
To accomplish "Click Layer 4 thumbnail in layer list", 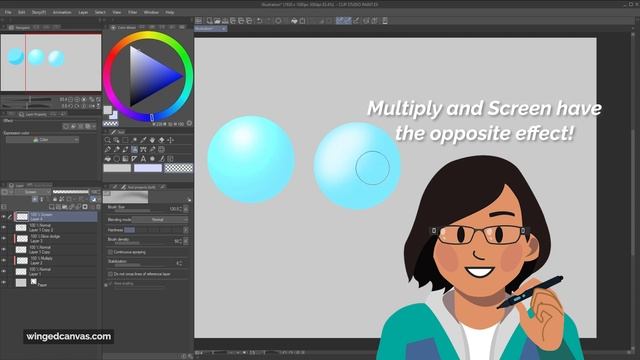I will 22,216.
